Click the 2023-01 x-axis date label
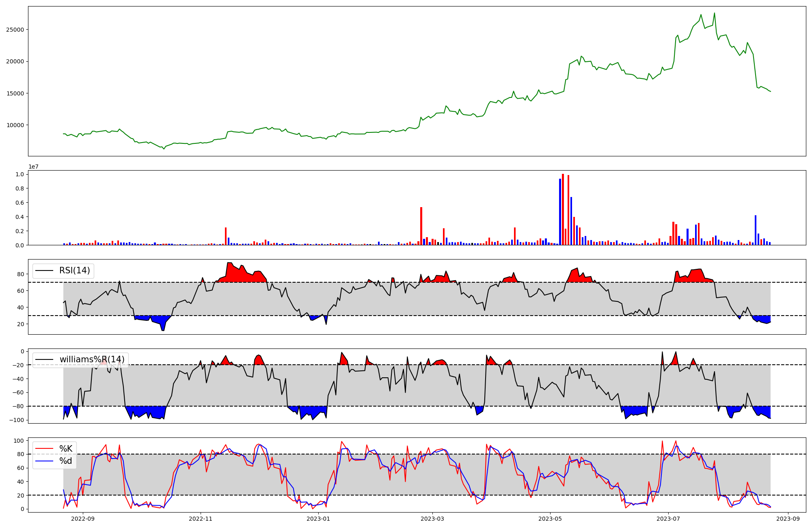812x528 pixels. pos(318,519)
